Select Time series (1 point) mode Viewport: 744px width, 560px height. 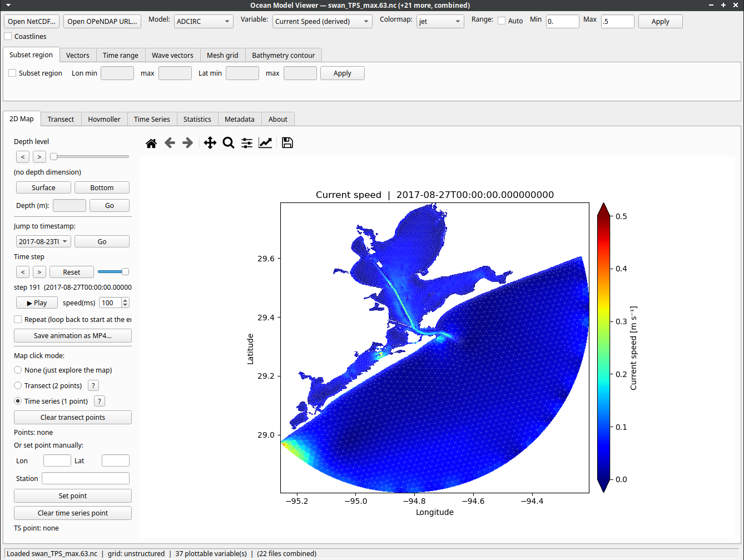coord(18,401)
